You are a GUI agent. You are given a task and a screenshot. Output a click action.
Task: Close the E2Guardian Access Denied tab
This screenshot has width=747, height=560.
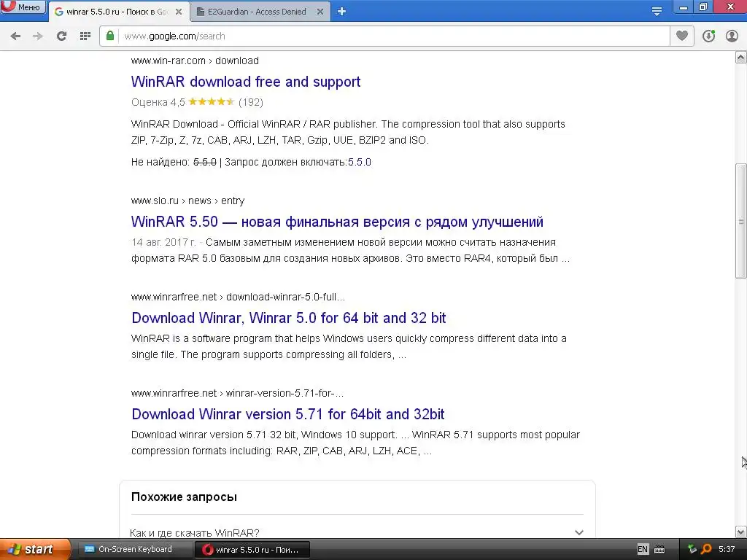tap(320, 12)
